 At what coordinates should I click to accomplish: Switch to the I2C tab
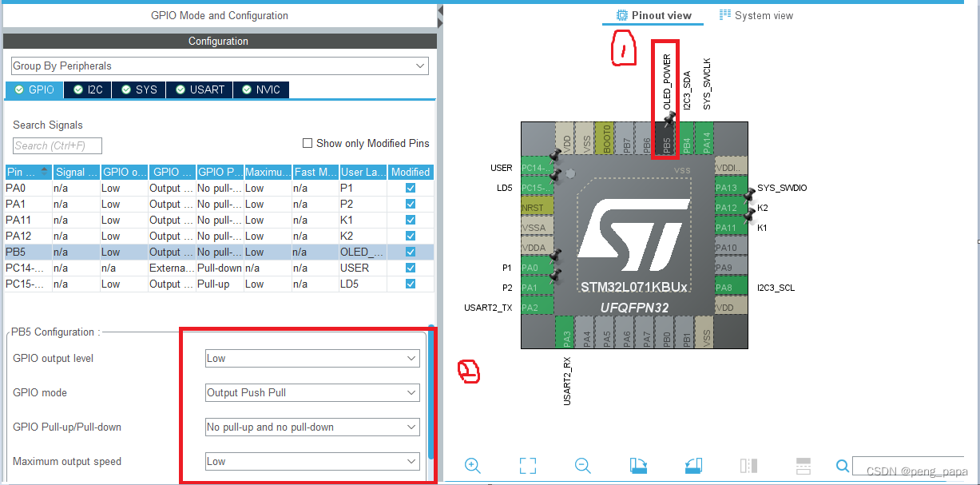(88, 89)
